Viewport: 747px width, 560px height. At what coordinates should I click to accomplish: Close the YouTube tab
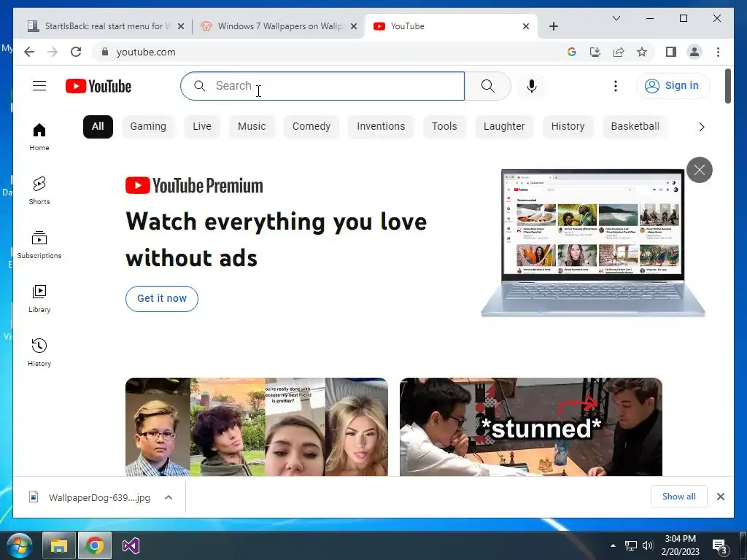coord(525,26)
